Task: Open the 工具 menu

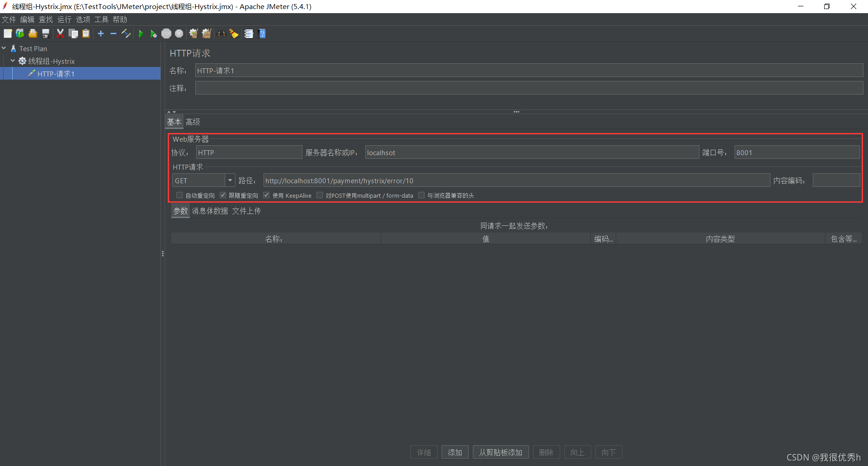Action: [101, 19]
